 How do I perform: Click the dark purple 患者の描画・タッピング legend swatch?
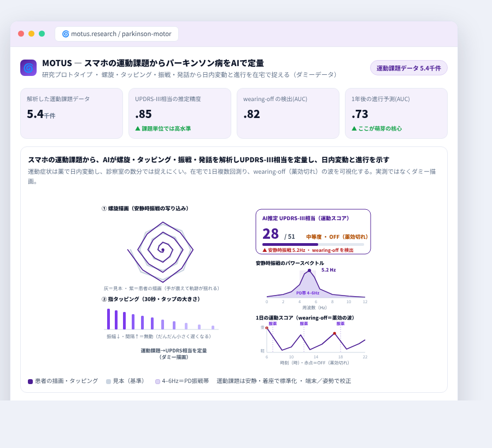(x=31, y=381)
